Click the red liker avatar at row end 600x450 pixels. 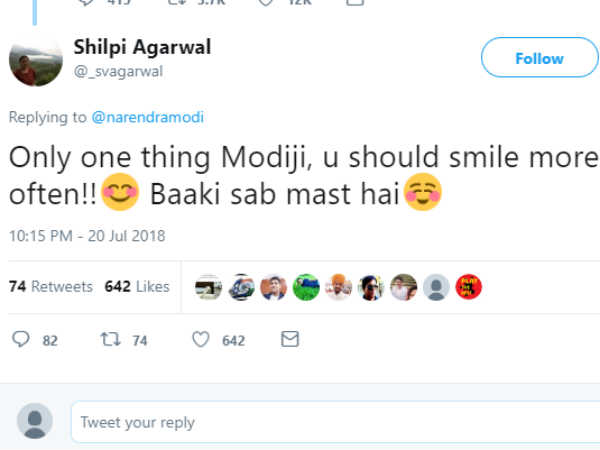pyautogui.click(x=468, y=288)
